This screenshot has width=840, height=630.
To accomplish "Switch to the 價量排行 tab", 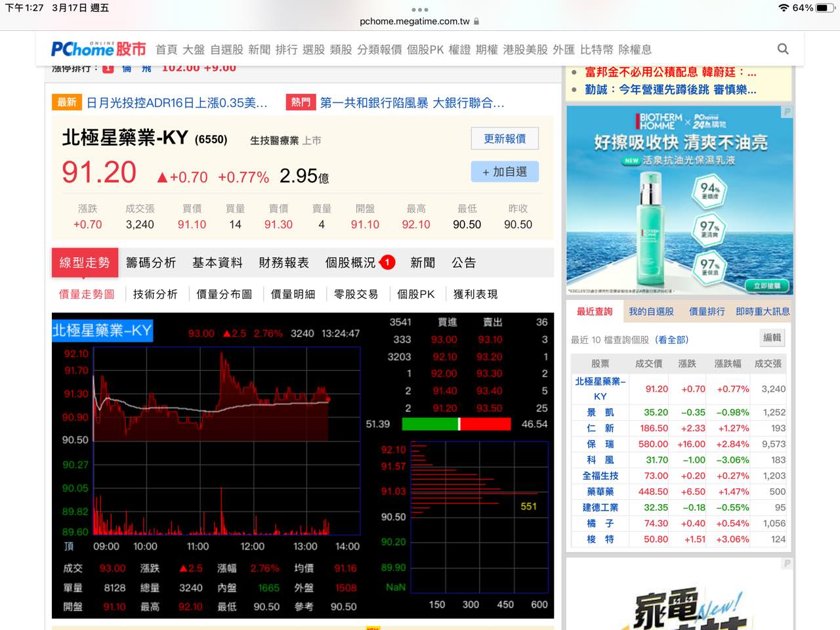I will pyautogui.click(x=708, y=311).
